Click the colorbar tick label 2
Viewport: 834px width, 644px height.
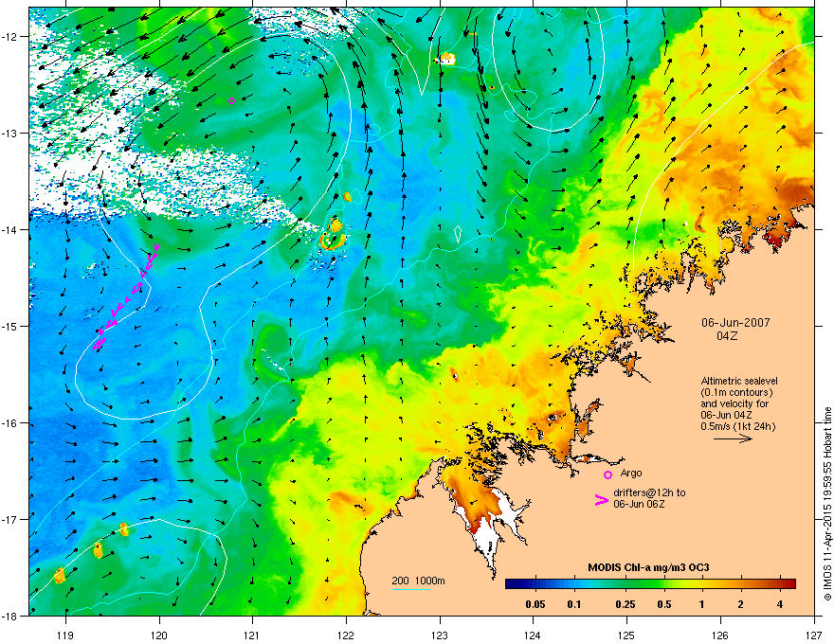pos(740,604)
